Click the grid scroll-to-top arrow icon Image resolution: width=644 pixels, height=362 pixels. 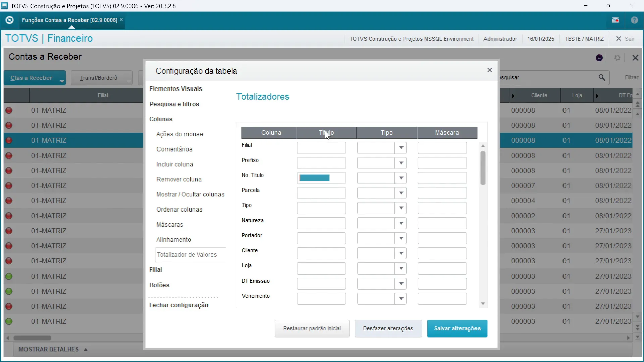(x=638, y=94)
